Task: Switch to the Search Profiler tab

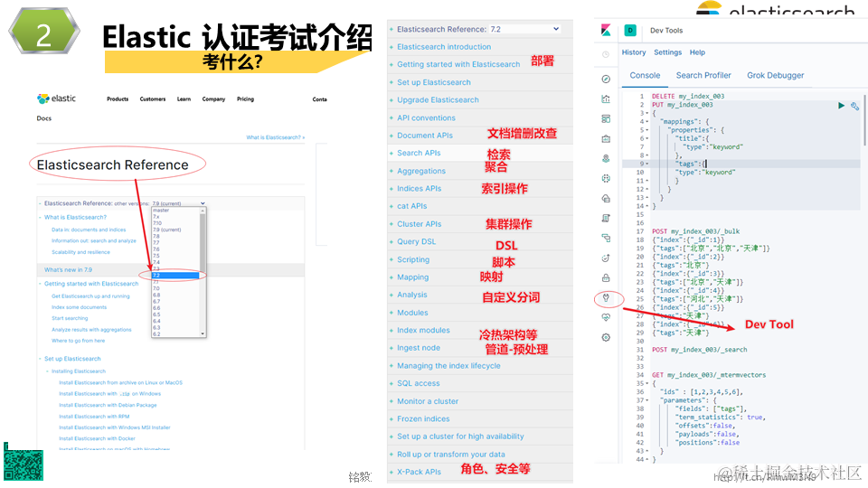Action: click(x=703, y=75)
